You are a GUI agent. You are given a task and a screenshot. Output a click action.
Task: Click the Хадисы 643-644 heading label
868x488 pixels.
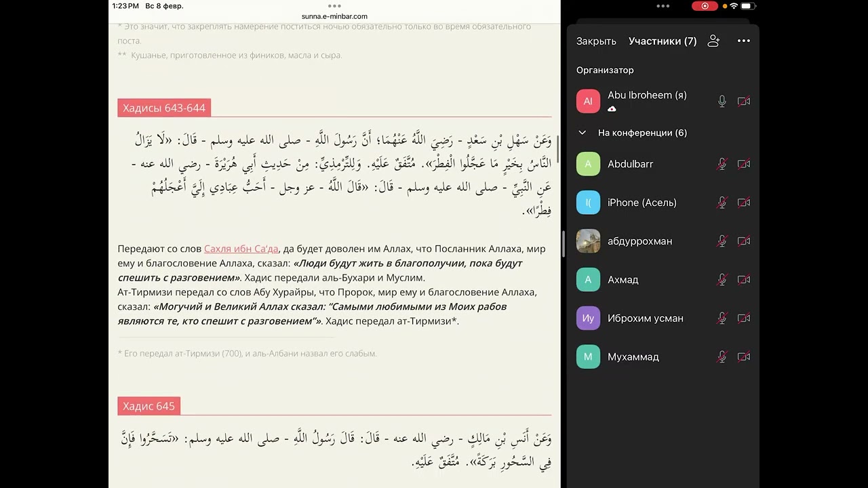[164, 108]
